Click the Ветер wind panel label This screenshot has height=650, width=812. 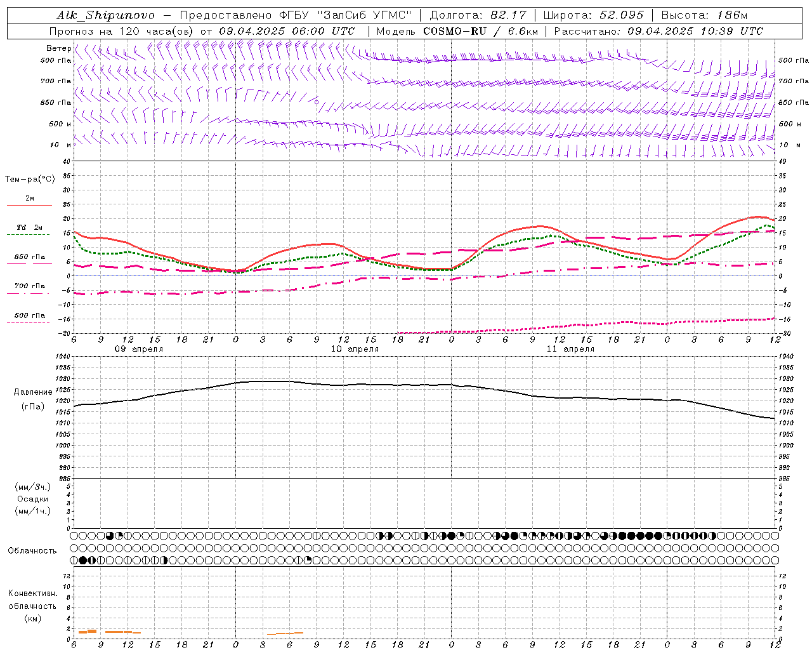point(59,48)
